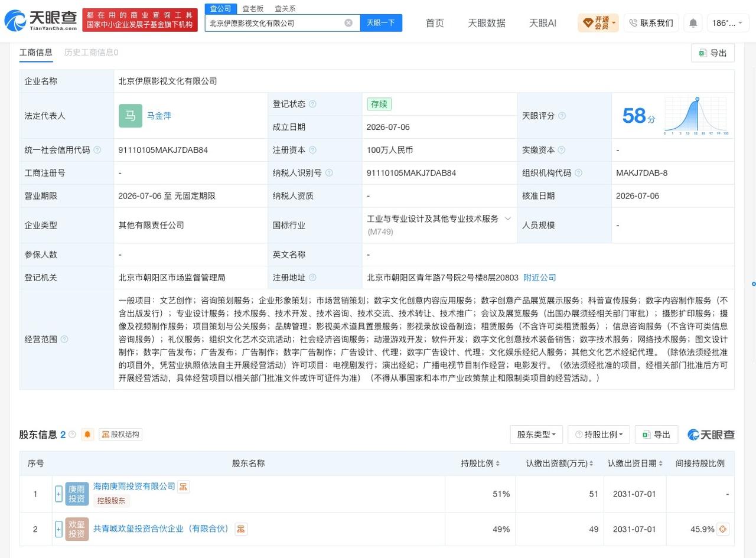Click the help icon beside 登记状态

pyautogui.click(x=312, y=104)
